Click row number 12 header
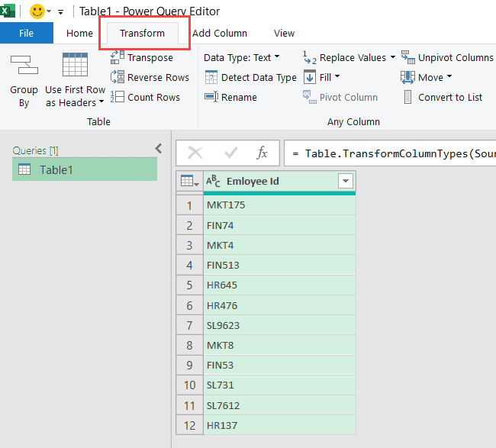Screen dimensions: 496x448 coord(189,425)
